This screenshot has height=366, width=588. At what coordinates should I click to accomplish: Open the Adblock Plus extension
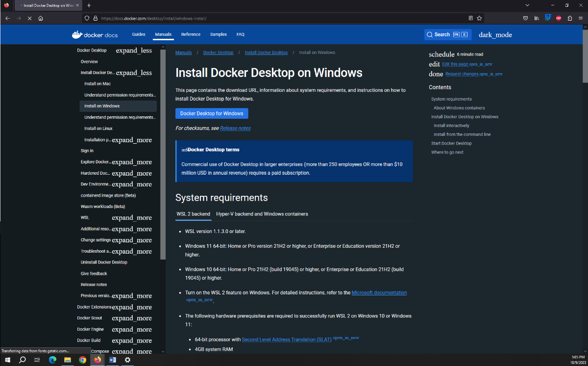[559, 18]
